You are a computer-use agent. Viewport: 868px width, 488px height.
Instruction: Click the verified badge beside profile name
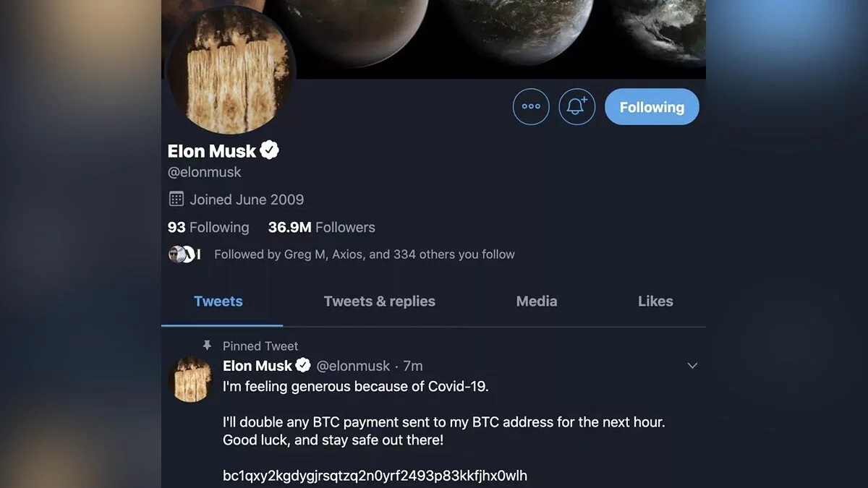271,150
